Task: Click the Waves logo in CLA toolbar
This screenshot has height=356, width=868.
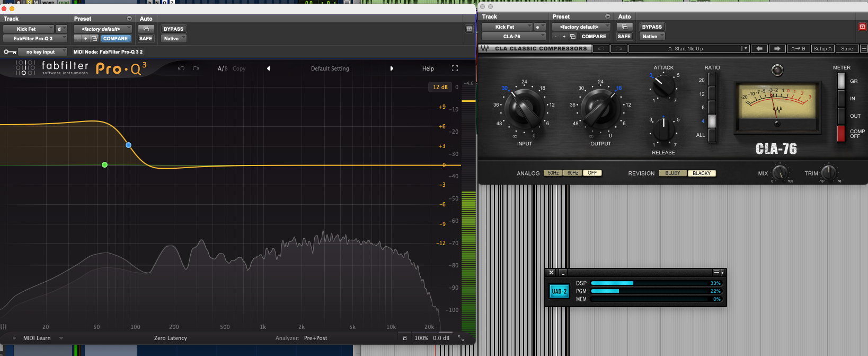Action: tap(484, 48)
